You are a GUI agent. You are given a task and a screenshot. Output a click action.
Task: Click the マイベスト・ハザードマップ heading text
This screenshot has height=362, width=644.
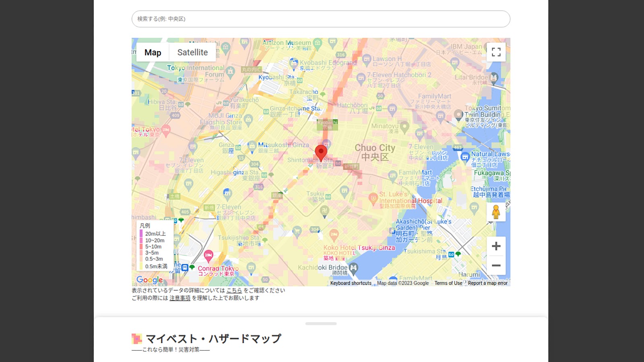pyautogui.click(x=213, y=339)
